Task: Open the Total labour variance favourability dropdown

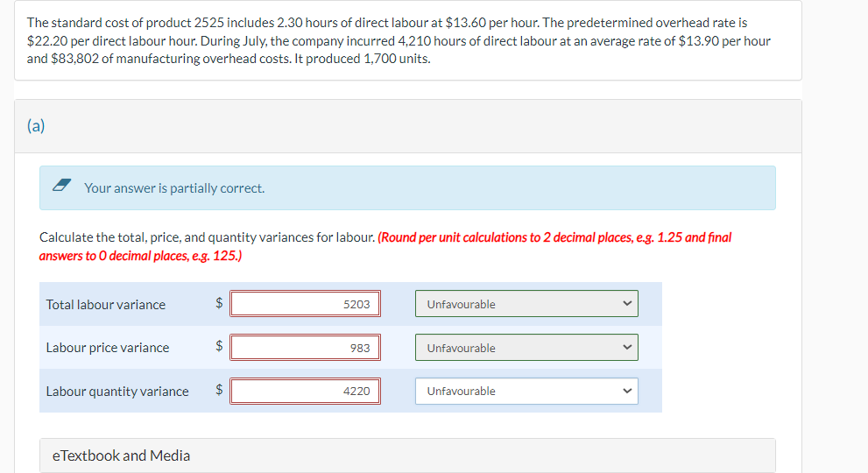Action: (x=526, y=304)
